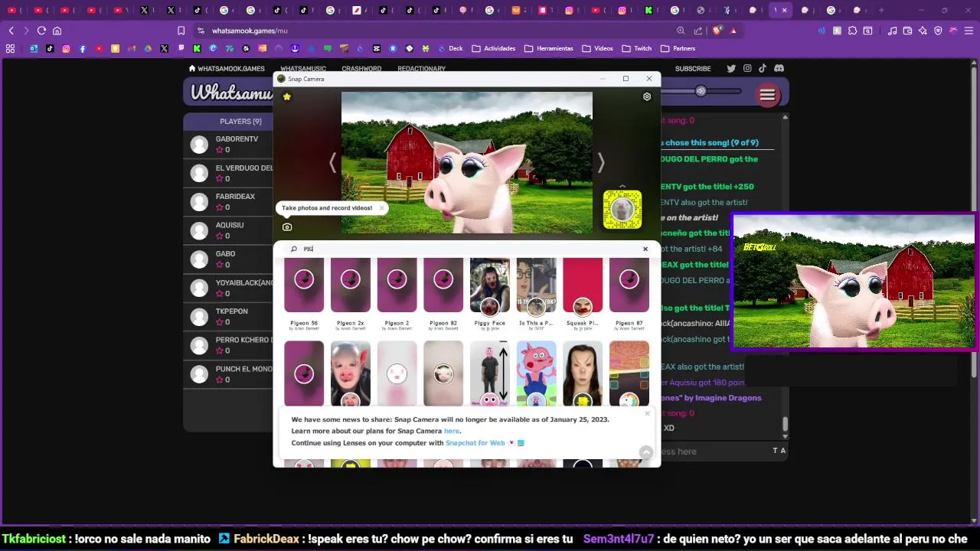
Task: Open the 'here' link about Snap Camera plans
Action: [x=451, y=431]
